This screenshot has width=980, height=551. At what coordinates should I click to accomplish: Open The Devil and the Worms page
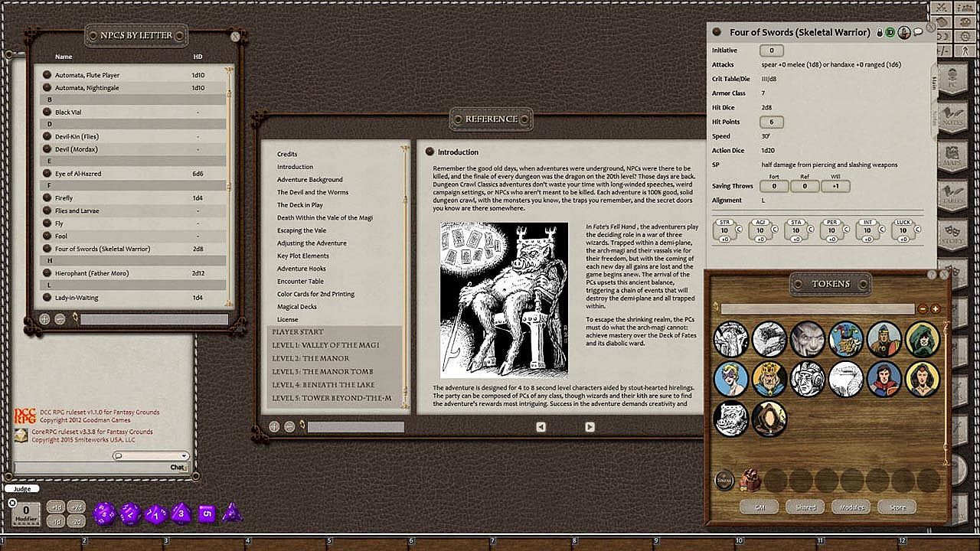click(x=312, y=192)
